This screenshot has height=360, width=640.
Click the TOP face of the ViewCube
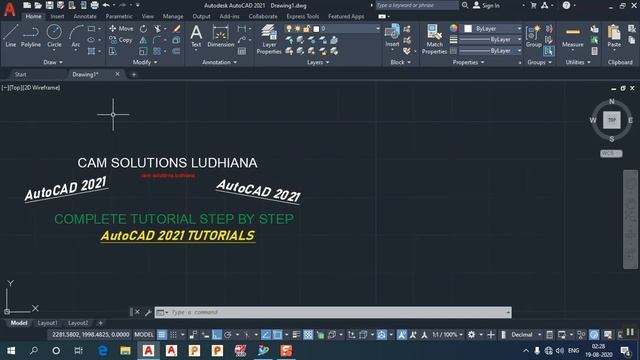tap(611, 120)
